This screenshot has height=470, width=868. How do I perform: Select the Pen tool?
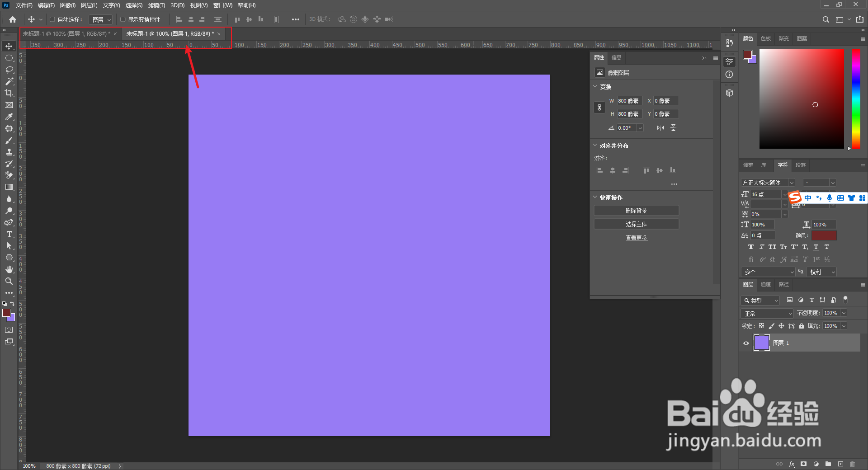(9, 222)
